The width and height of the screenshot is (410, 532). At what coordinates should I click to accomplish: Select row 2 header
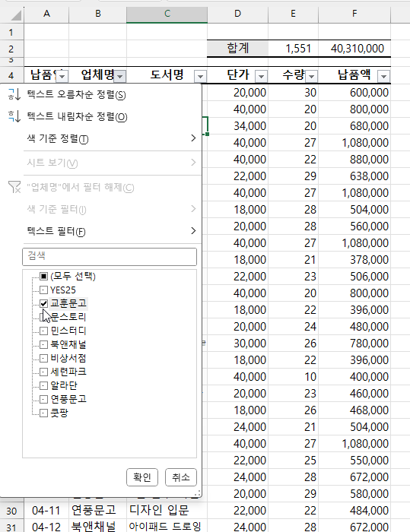pos(11,49)
